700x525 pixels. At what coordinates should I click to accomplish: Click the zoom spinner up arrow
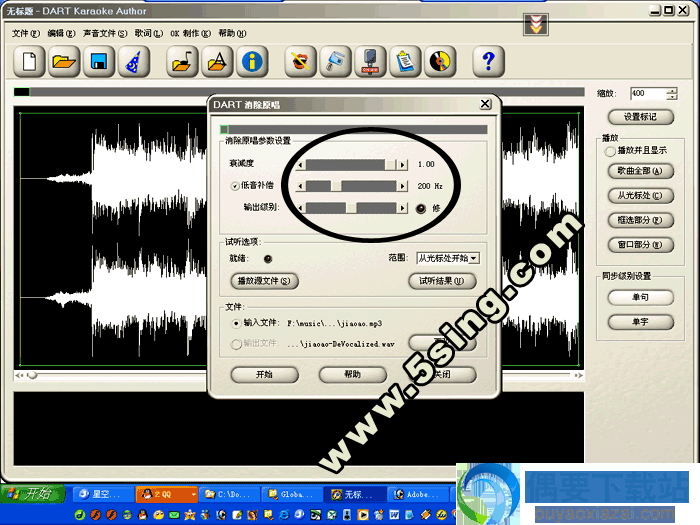(672, 91)
